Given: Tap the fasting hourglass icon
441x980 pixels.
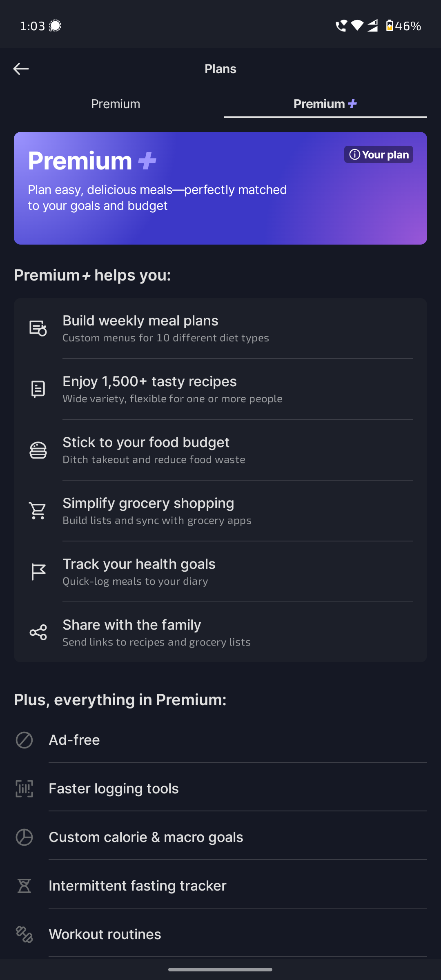Looking at the screenshot, I should (x=24, y=886).
